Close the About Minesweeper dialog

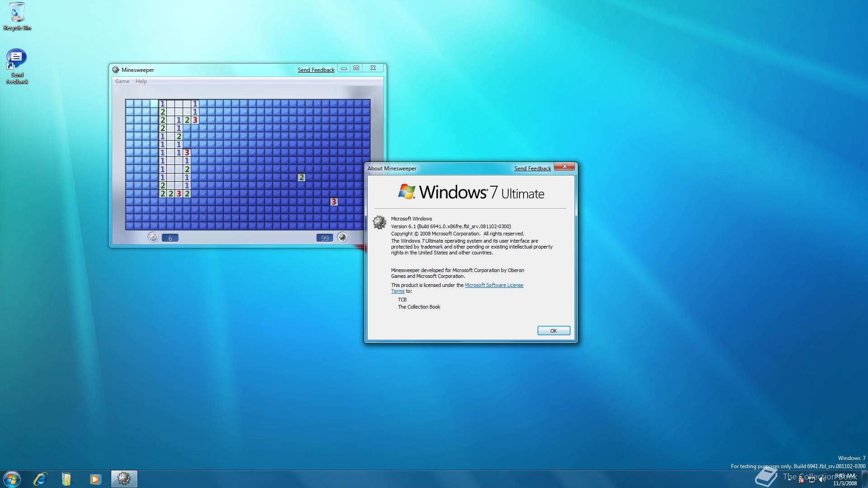pyautogui.click(x=565, y=167)
